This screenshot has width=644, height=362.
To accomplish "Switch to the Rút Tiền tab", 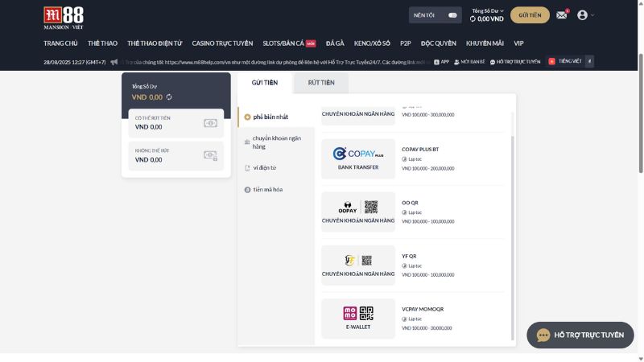I will (x=320, y=82).
